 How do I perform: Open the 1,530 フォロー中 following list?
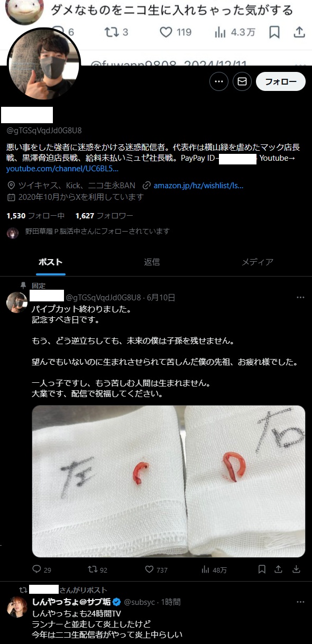tap(35, 216)
